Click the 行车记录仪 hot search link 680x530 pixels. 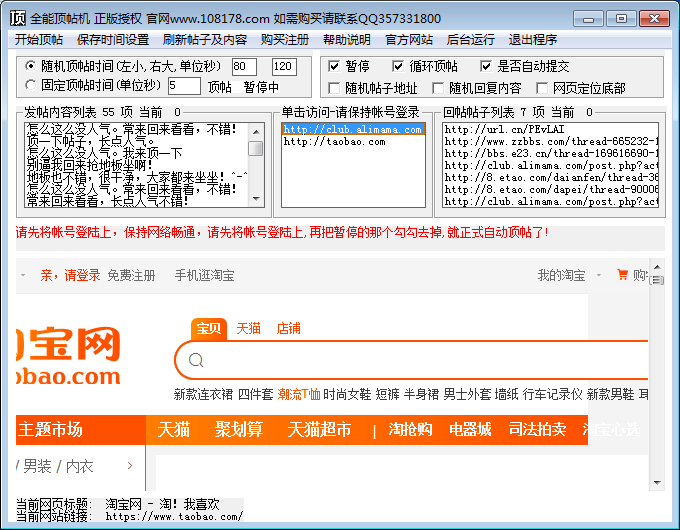point(552,394)
